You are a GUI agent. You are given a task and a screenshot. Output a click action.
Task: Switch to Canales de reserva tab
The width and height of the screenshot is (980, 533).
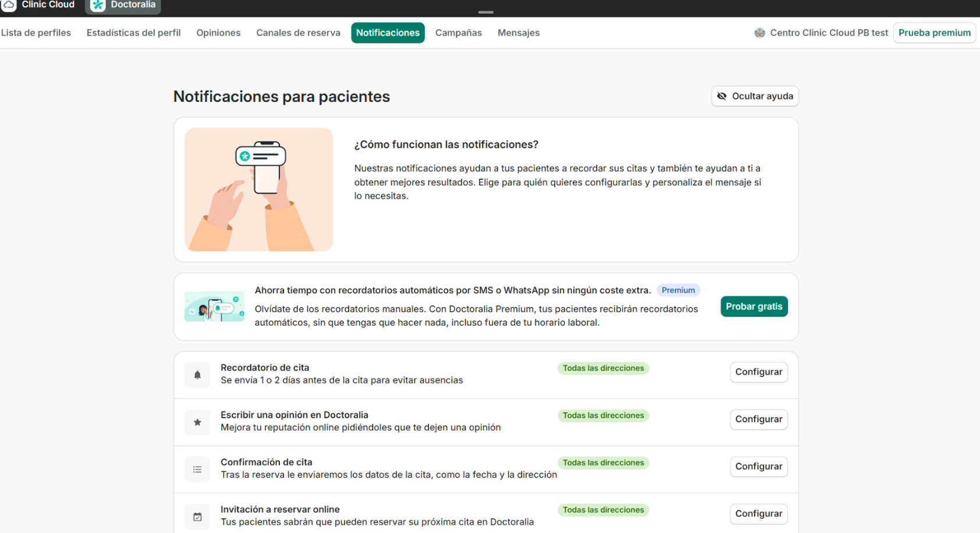tap(298, 33)
